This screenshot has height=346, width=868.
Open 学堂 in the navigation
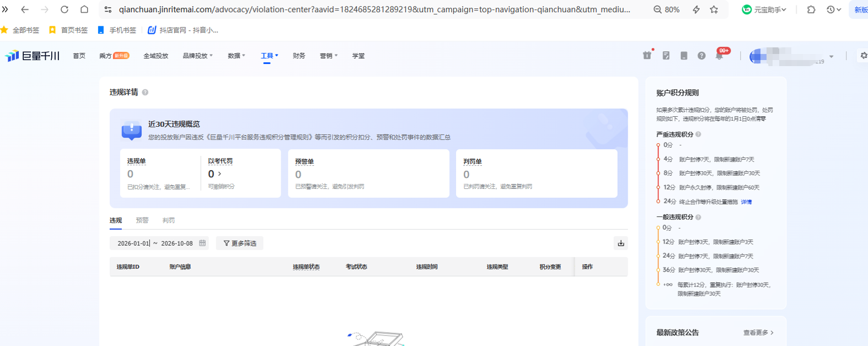[358, 56]
